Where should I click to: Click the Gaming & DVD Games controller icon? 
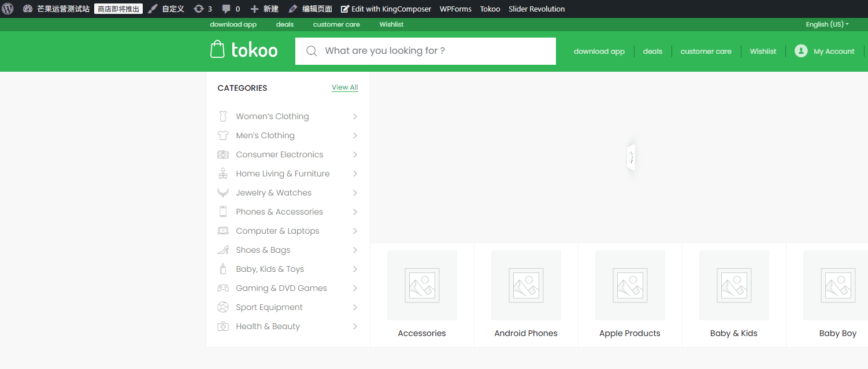click(x=223, y=288)
